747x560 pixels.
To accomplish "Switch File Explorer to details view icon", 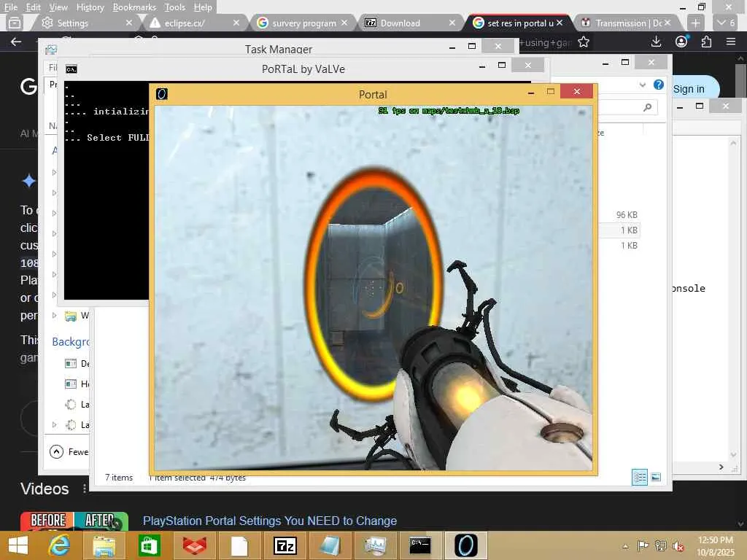I will [x=639, y=477].
